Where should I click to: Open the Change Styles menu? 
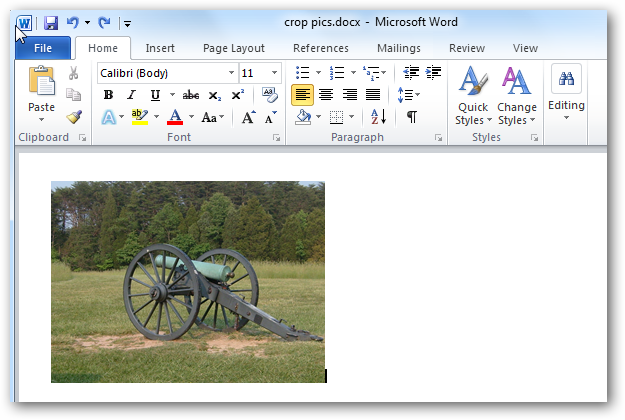coord(517,96)
